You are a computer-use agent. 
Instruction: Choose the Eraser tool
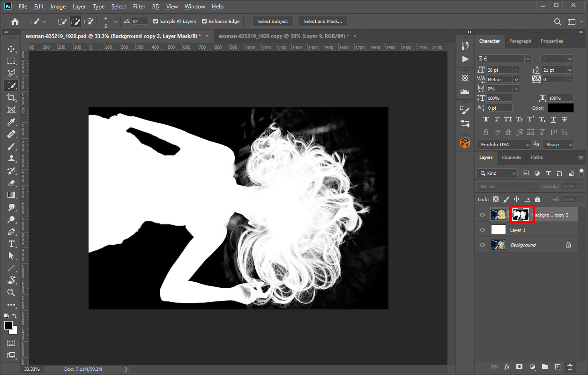11,183
